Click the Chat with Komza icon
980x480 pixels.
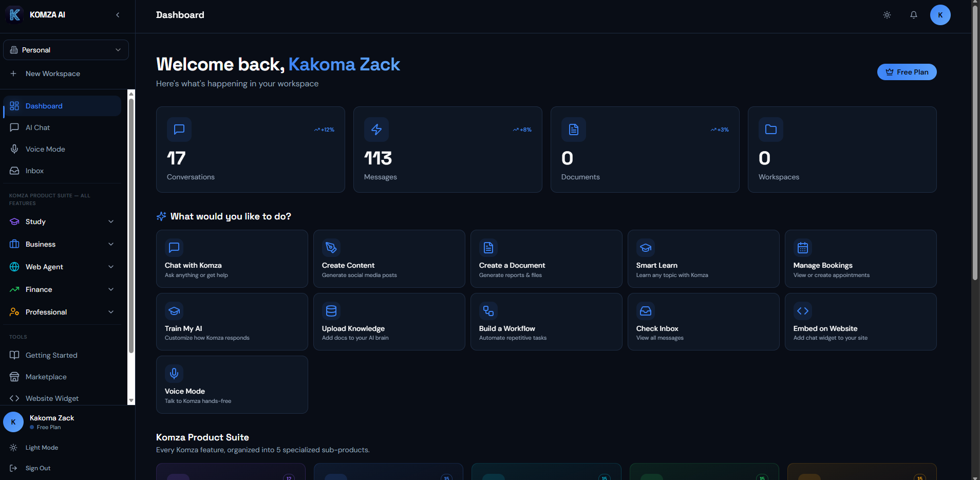click(174, 248)
